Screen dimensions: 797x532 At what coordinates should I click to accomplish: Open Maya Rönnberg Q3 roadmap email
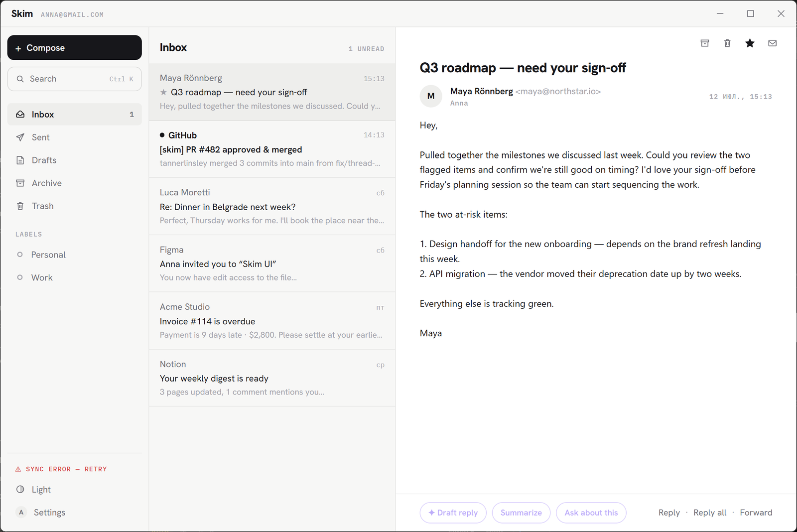tap(272, 92)
